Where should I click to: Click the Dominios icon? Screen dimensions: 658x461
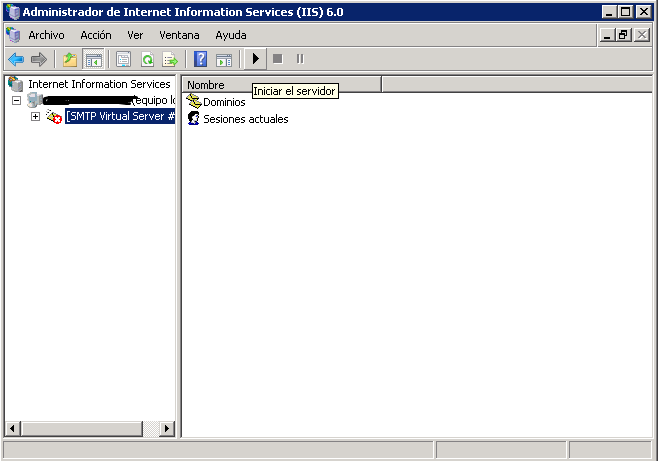point(193,101)
